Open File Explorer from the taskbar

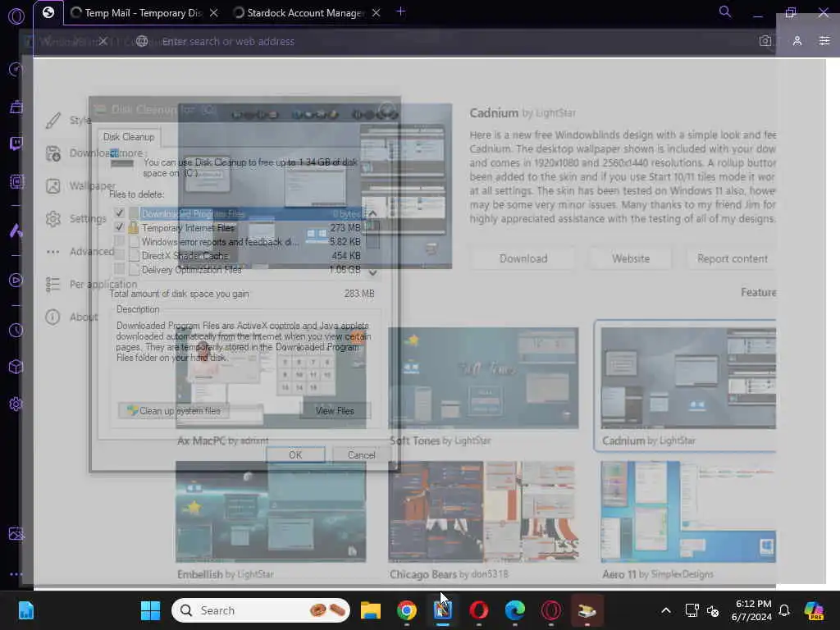pos(371,610)
